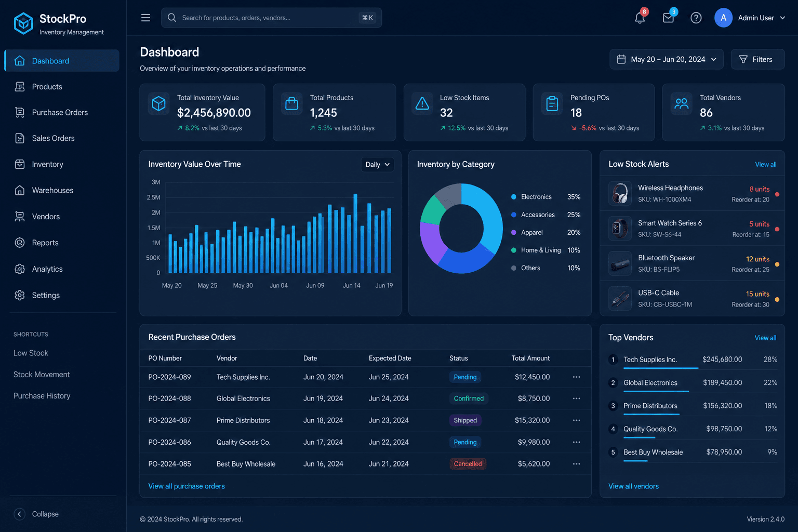The height and width of the screenshot is (532, 798).
Task: Open Settings in sidebar
Action: point(62,295)
